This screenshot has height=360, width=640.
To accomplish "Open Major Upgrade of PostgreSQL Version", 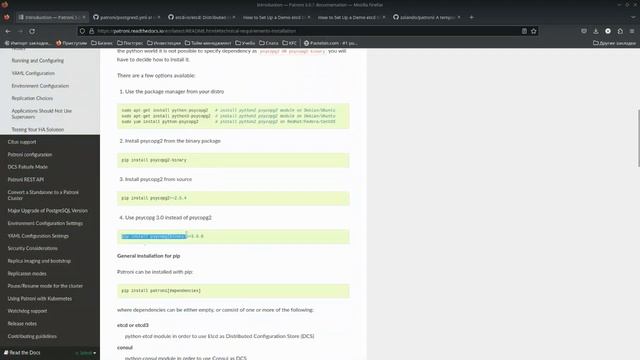I will [x=48, y=211].
